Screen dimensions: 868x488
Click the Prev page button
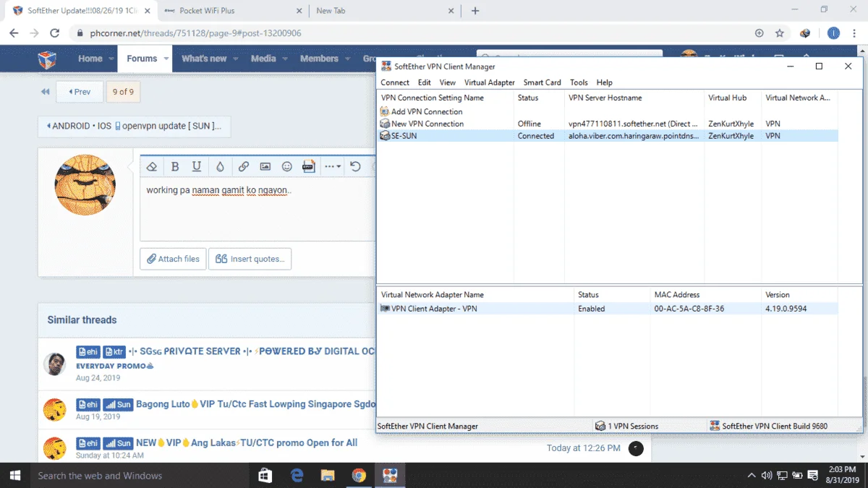click(x=80, y=92)
